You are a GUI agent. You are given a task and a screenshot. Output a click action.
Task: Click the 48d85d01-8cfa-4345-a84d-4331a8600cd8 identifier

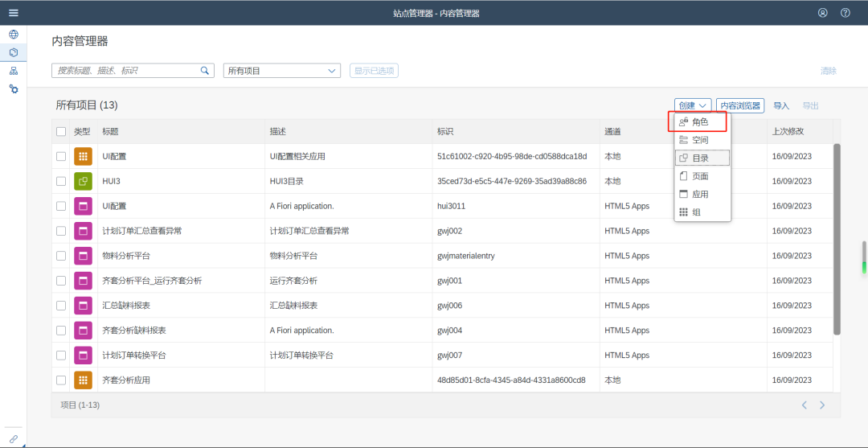[511, 380]
